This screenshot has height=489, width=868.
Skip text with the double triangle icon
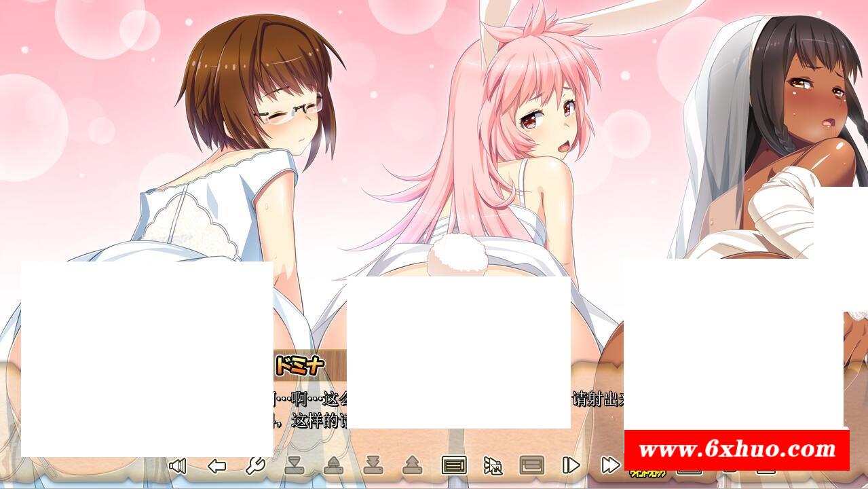[x=611, y=465]
